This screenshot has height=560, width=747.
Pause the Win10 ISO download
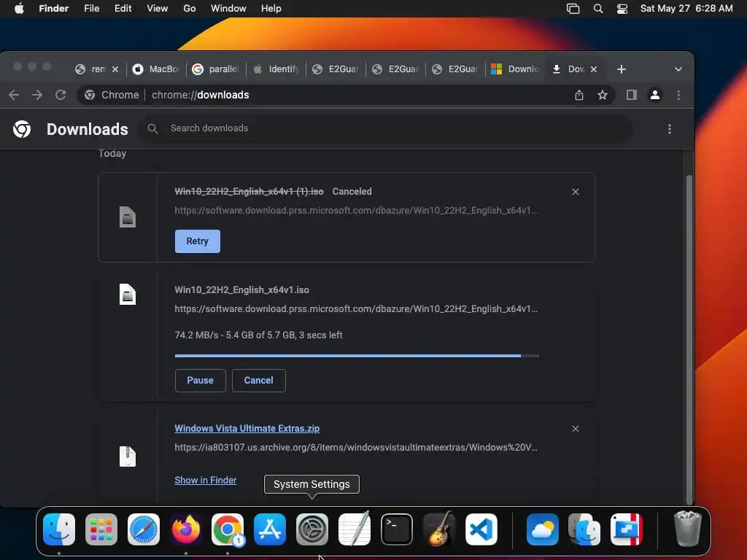click(x=200, y=381)
